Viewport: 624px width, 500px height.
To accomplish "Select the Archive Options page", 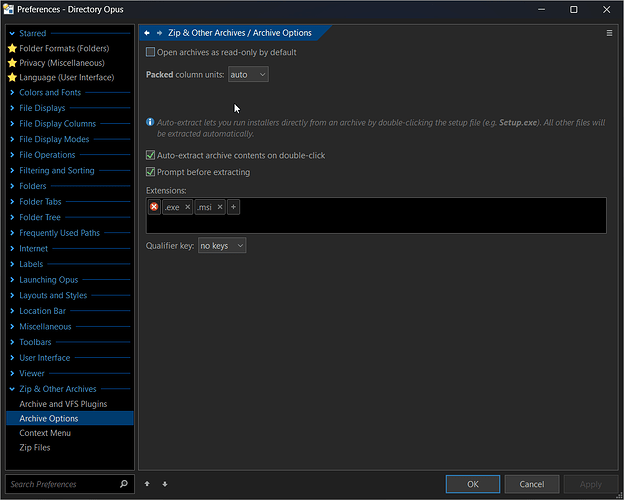I will [70, 418].
